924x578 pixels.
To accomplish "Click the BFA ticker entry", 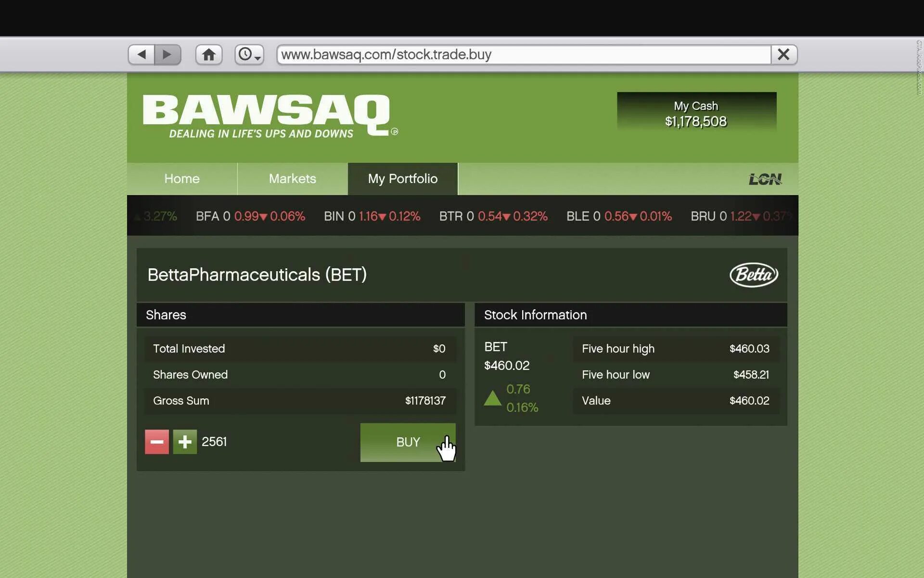I will coord(250,216).
